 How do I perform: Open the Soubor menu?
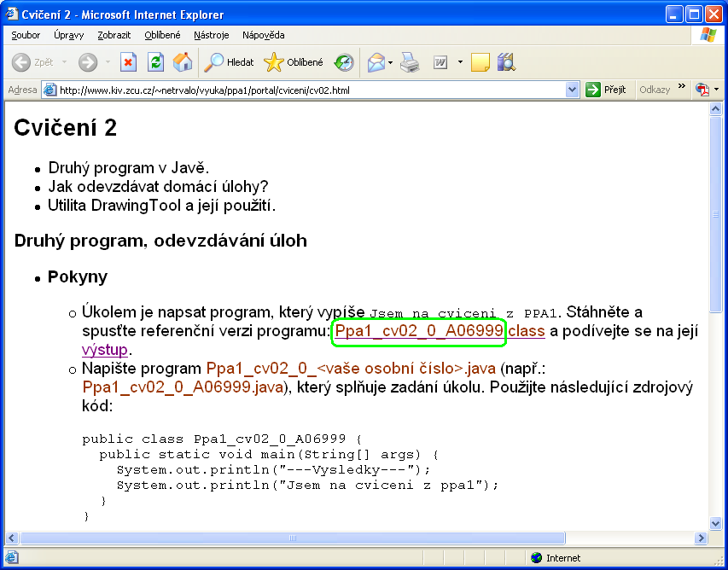(x=26, y=35)
